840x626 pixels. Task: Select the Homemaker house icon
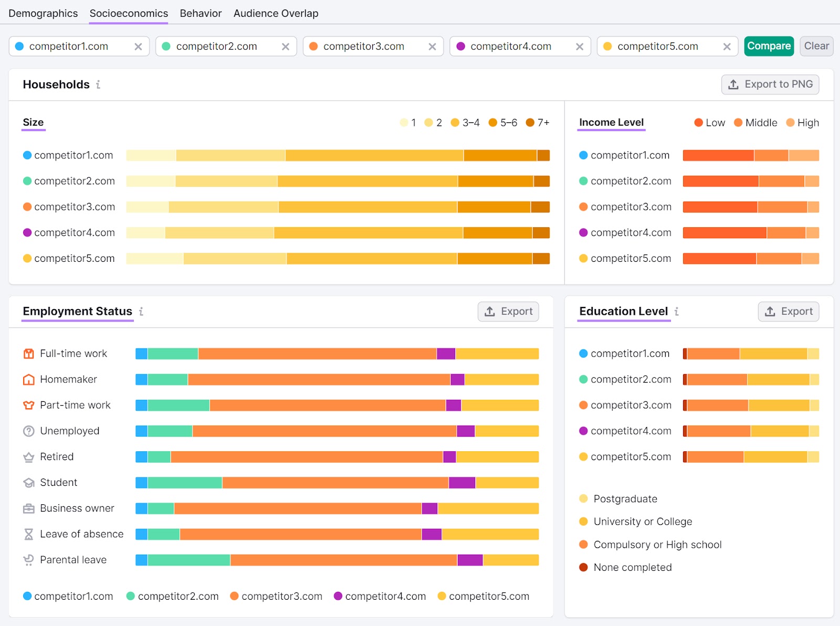[x=28, y=379]
